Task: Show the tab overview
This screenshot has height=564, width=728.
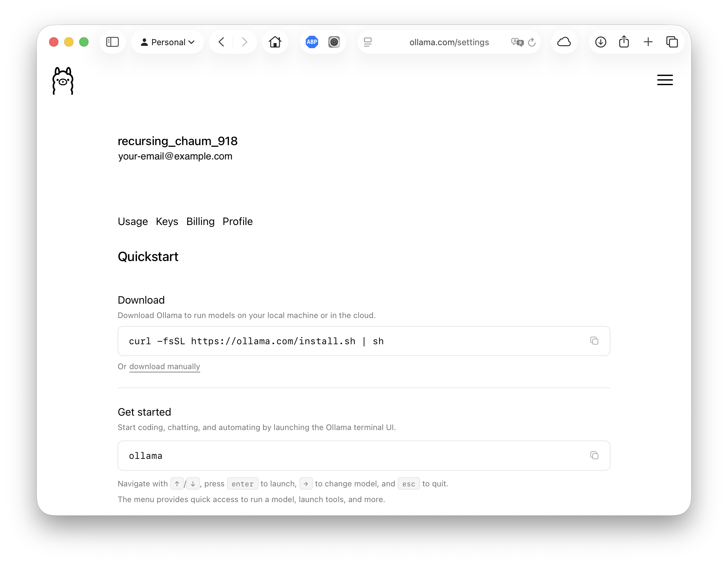Action: point(672,42)
